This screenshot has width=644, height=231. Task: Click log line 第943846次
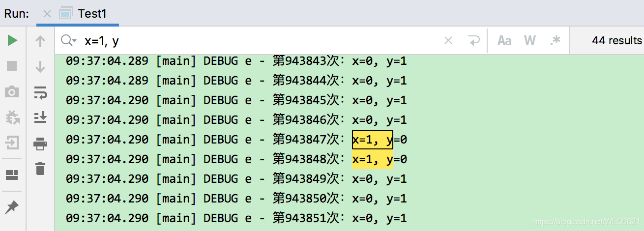pyautogui.click(x=236, y=120)
